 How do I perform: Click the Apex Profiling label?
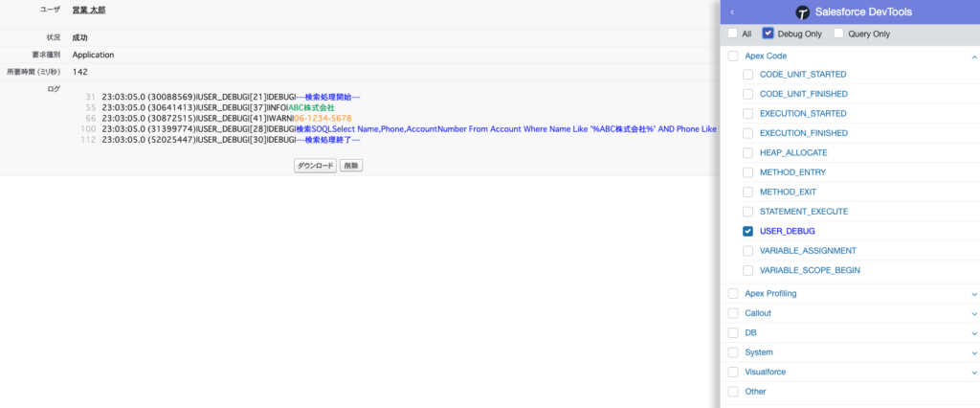tap(770, 293)
